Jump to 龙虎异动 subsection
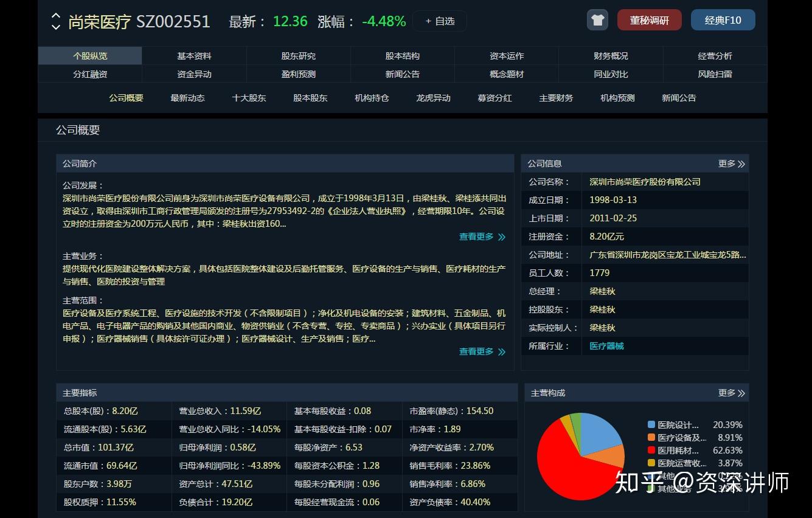This screenshot has height=518, width=812. click(x=433, y=98)
